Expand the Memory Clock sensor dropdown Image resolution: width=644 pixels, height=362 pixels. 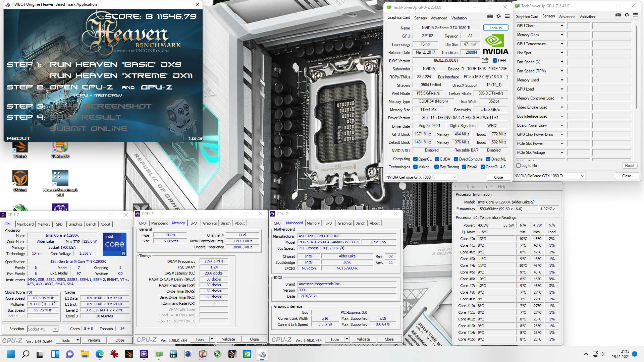pyautogui.click(x=562, y=35)
